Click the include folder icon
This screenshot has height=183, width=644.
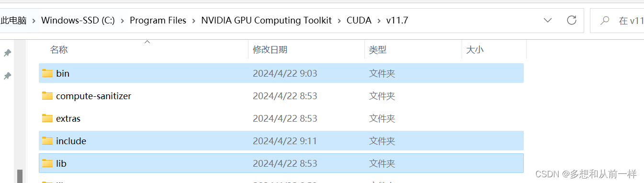(x=47, y=141)
